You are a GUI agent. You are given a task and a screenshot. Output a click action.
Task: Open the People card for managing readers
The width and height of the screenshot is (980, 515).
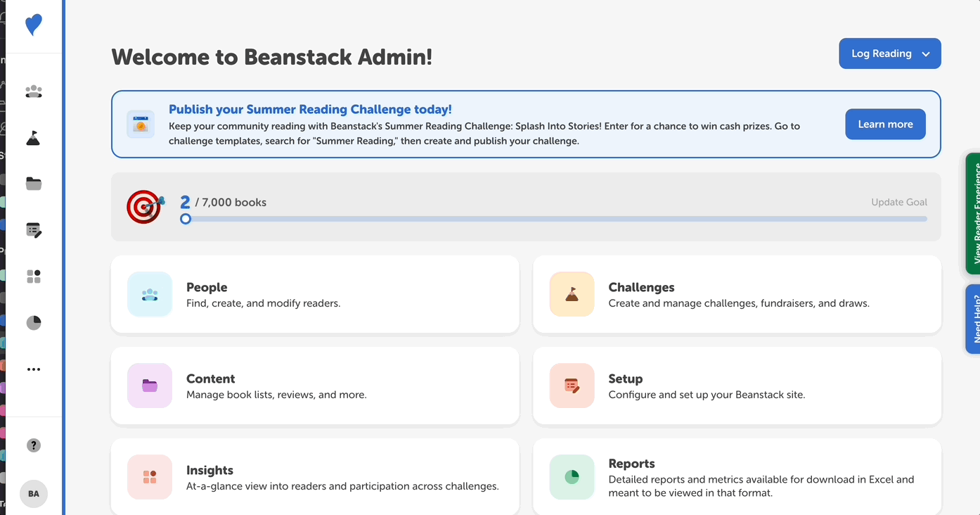pyautogui.click(x=315, y=294)
